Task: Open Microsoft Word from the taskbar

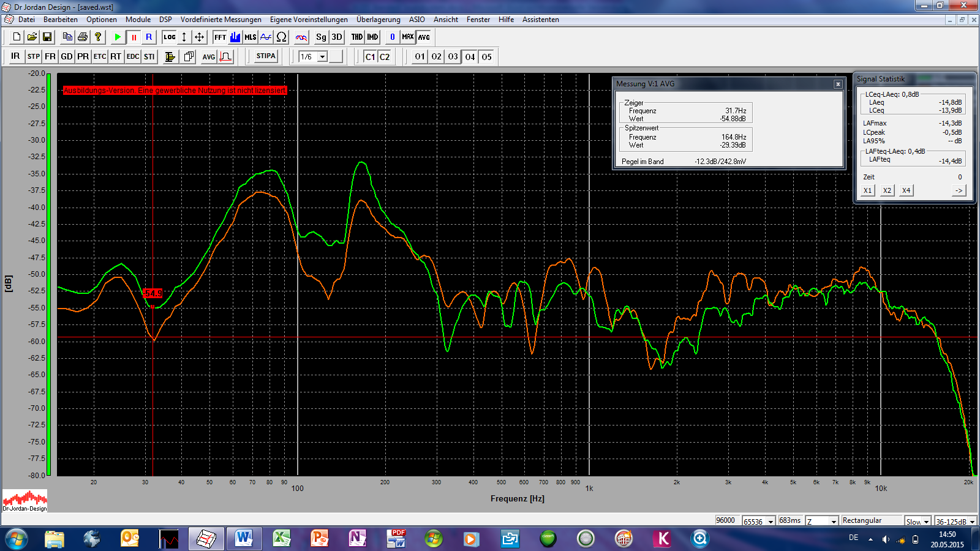Action: [243, 539]
